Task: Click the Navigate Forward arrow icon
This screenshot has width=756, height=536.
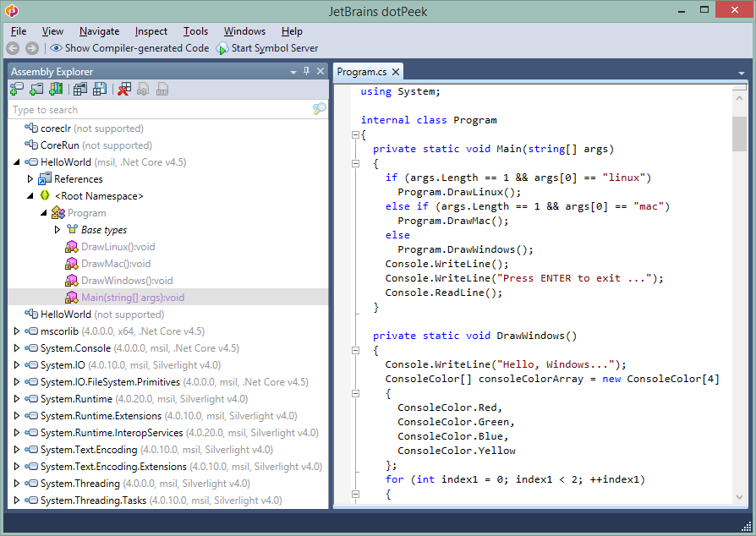Action: [x=32, y=48]
